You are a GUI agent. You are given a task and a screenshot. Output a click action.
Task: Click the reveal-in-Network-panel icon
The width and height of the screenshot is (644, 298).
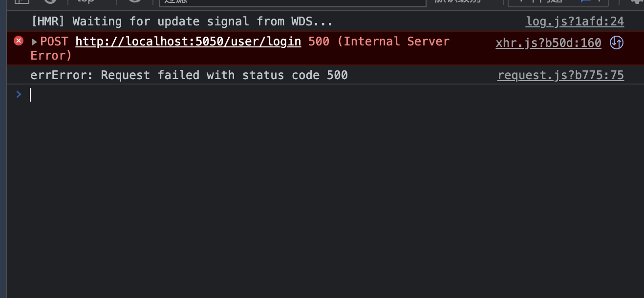point(617,43)
